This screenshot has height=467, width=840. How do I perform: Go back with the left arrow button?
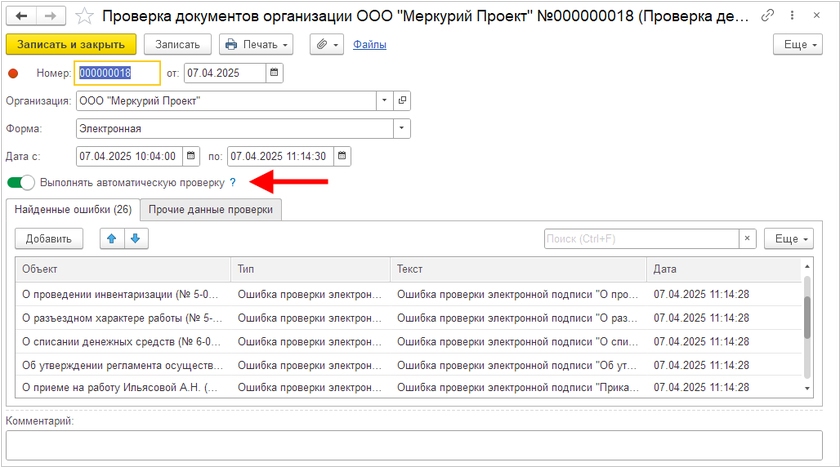[21, 16]
